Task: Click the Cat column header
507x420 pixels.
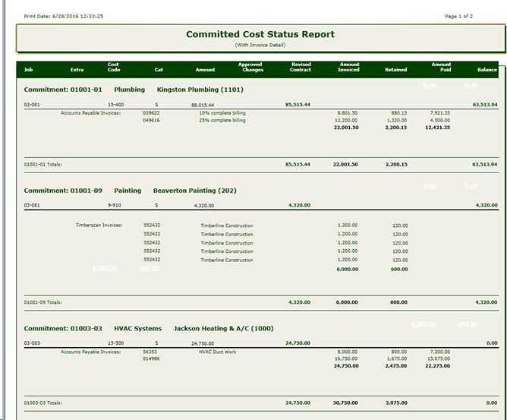Action: (x=159, y=70)
